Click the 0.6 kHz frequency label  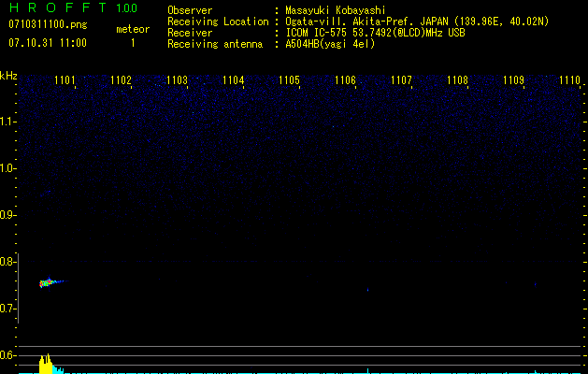coord(7,355)
